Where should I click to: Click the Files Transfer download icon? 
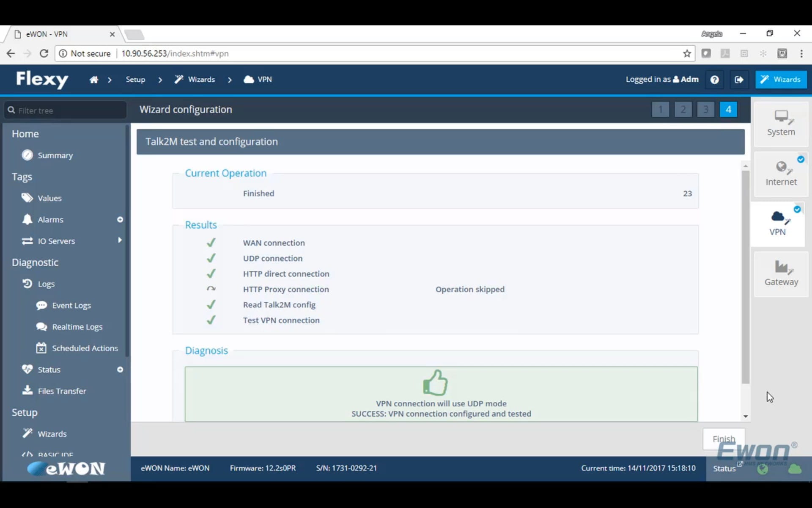point(27,390)
